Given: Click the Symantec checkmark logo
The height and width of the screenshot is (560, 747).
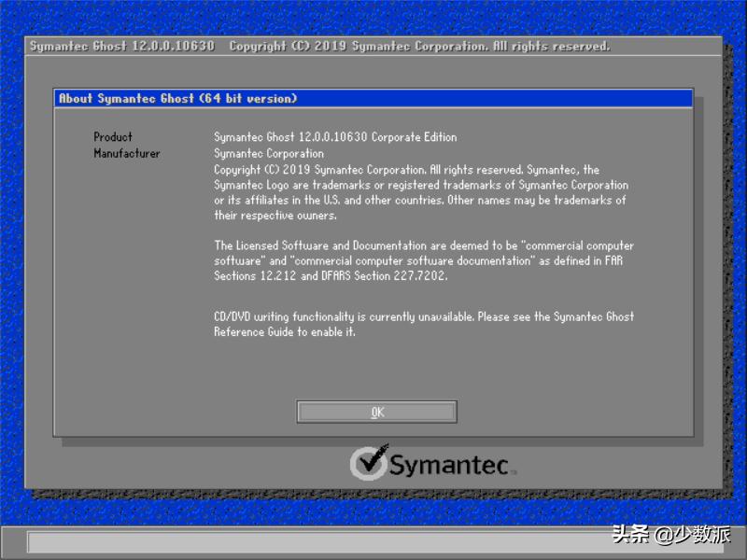Looking at the screenshot, I should pyautogui.click(x=372, y=461).
